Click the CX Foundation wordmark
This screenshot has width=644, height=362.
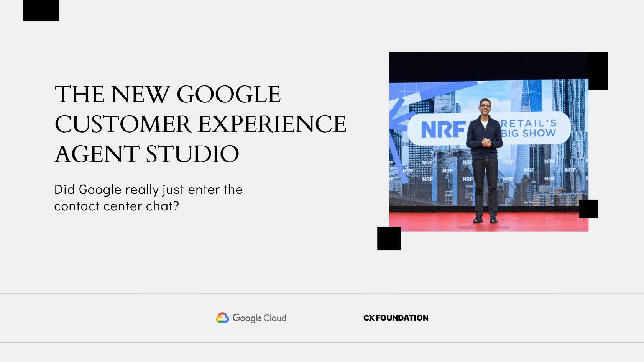coord(396,318)
